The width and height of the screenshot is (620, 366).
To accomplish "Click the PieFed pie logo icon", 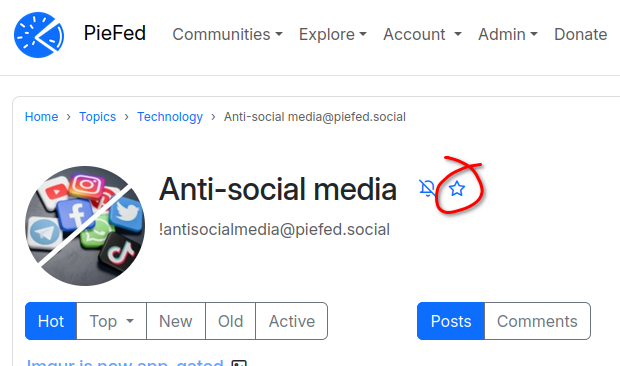I will (39, 35).
